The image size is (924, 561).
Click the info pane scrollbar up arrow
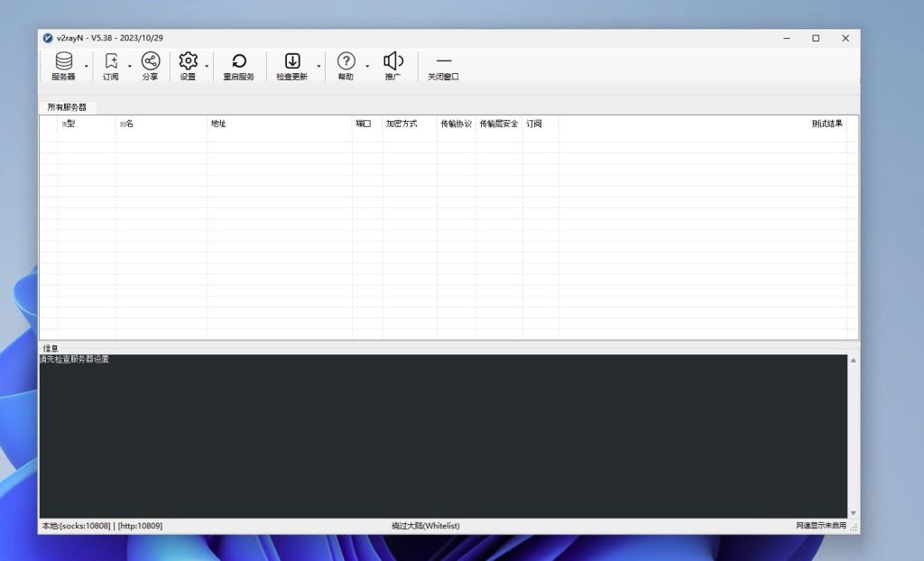tap(854, 361)
